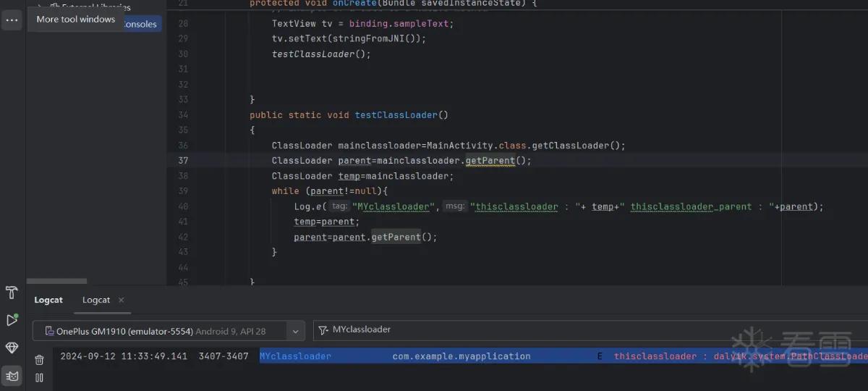Screen dimensions: 868x391
Task: Focus the MYclassloader filter field
Action: pyautogui.click(x=590, y=330)
